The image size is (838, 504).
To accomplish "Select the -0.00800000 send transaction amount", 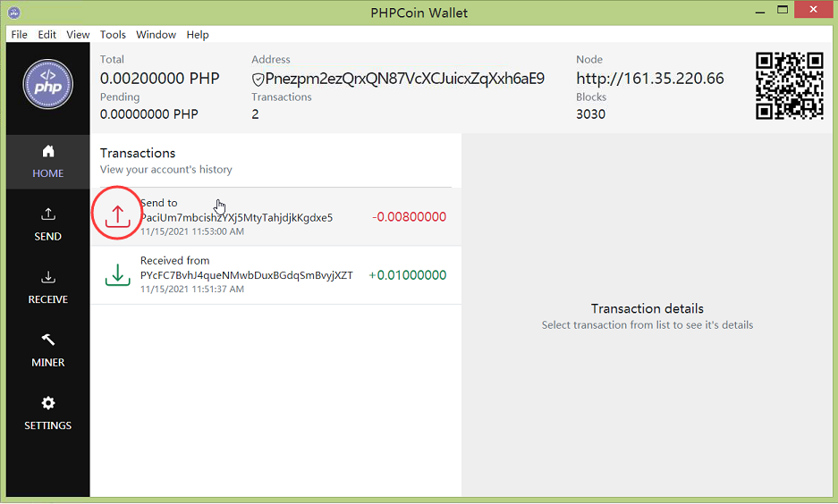I will pos(409,217).
